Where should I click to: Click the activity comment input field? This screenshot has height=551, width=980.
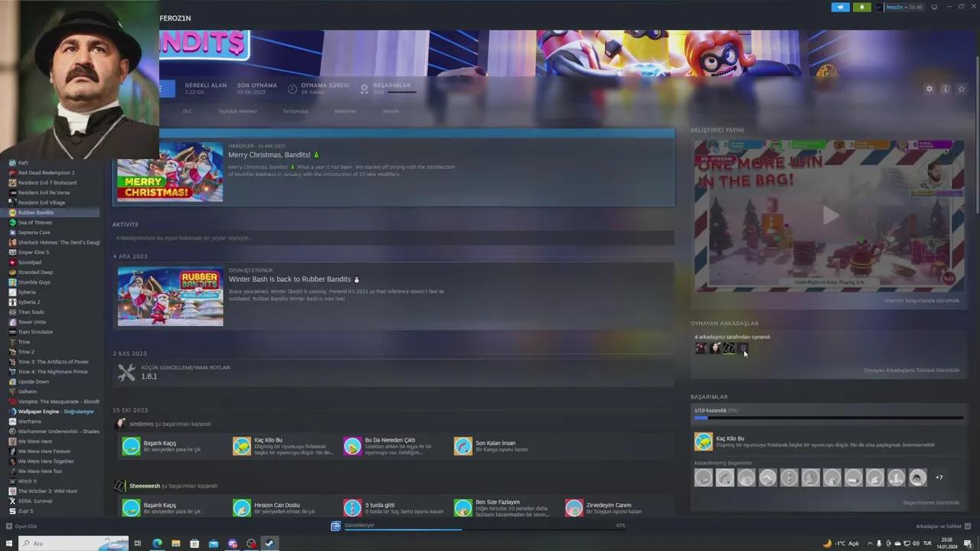tap(394, 238)
